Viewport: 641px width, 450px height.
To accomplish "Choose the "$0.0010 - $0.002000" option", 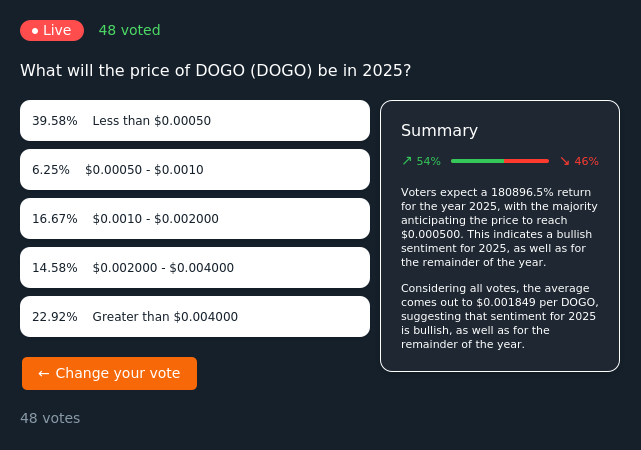I will coord(195,219).
